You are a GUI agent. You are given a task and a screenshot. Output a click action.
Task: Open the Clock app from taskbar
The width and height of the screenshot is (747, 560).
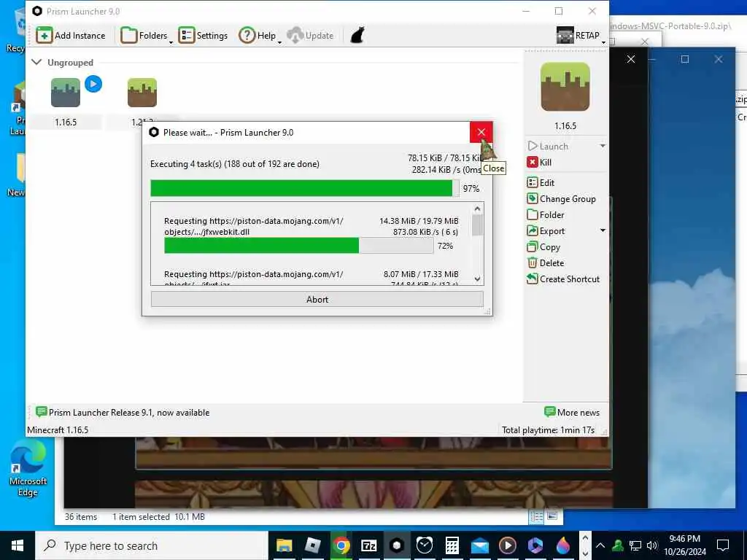tap(424, 545)
